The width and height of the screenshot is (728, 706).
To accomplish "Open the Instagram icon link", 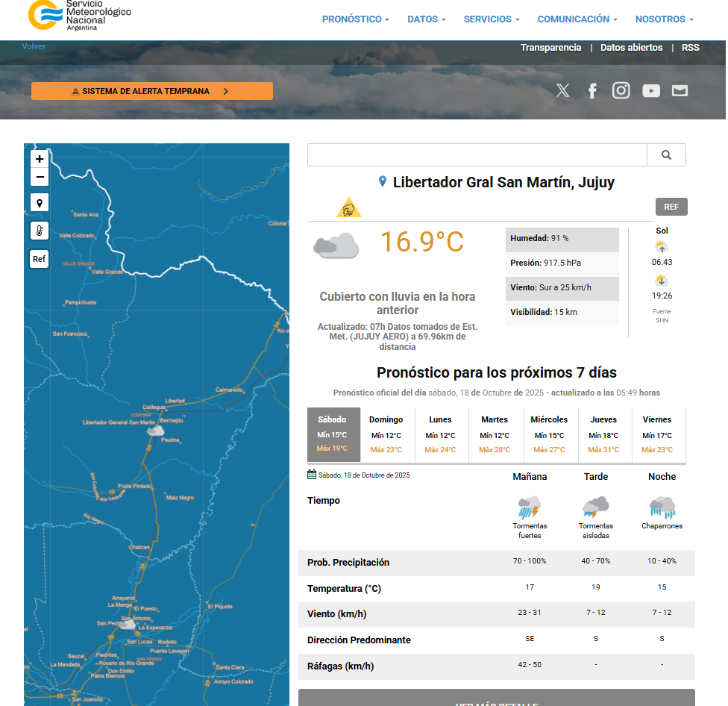I will tap(621, 91).
